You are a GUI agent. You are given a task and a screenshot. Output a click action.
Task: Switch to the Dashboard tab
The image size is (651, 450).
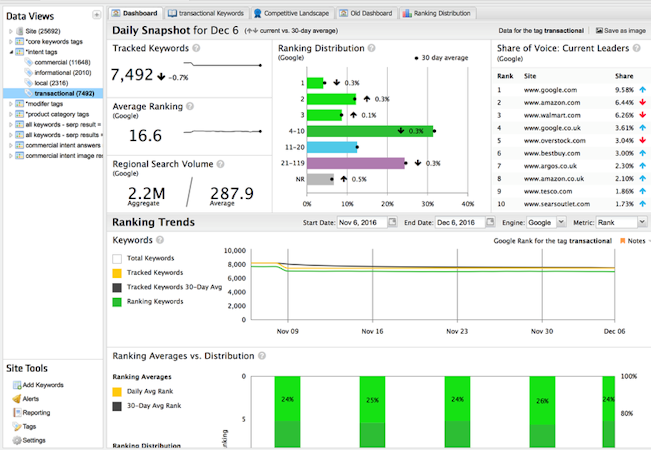pos(135,13)
